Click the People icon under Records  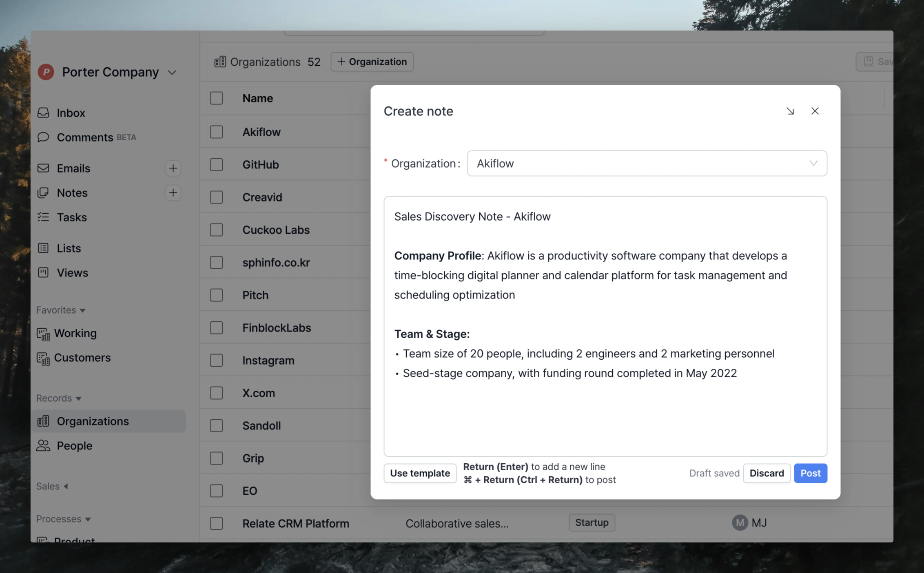[43, 445]
